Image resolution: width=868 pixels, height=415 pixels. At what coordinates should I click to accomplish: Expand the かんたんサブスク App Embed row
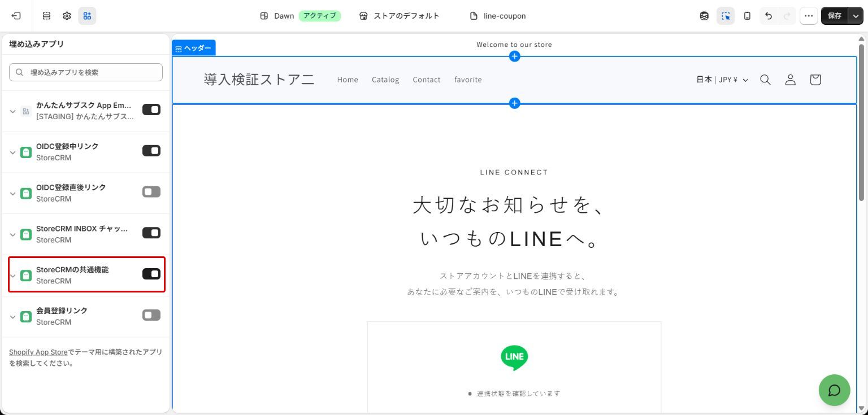pyautogui.click(x=12, y=111)
